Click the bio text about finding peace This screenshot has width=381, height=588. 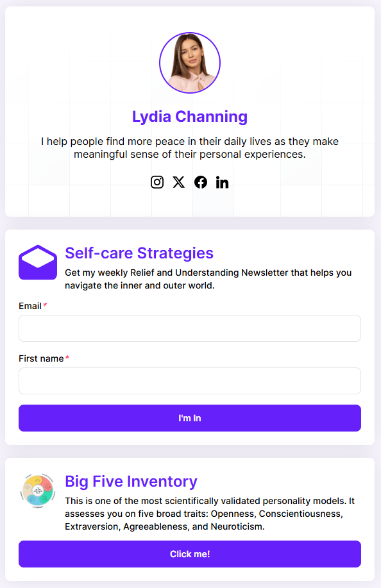pyautogui.click(x=190, y=147)
